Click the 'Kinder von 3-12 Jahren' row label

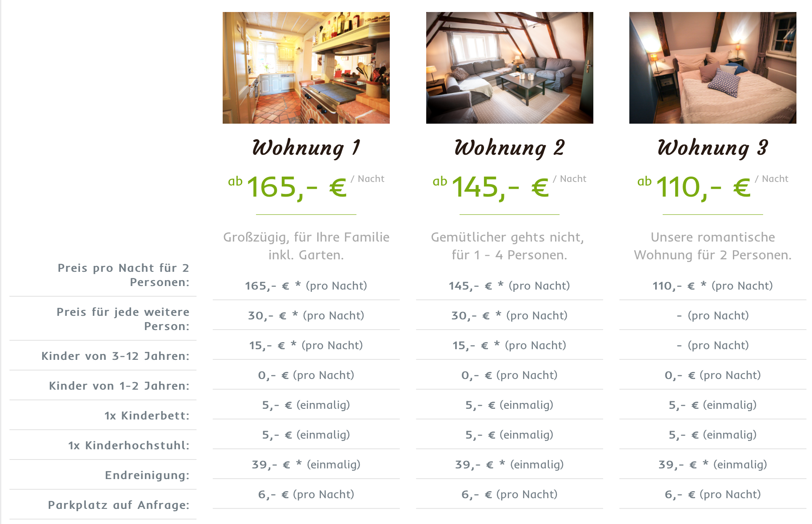point(115,356)
